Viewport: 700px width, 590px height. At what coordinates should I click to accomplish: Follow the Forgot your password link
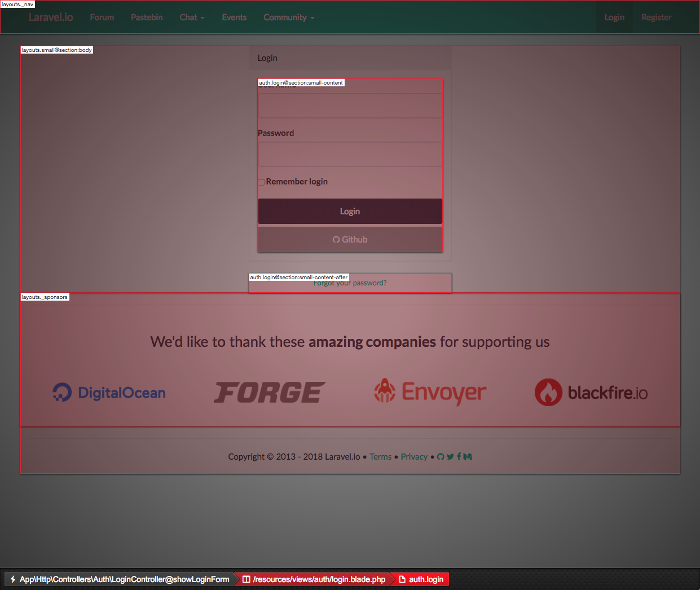coord(350,283)
